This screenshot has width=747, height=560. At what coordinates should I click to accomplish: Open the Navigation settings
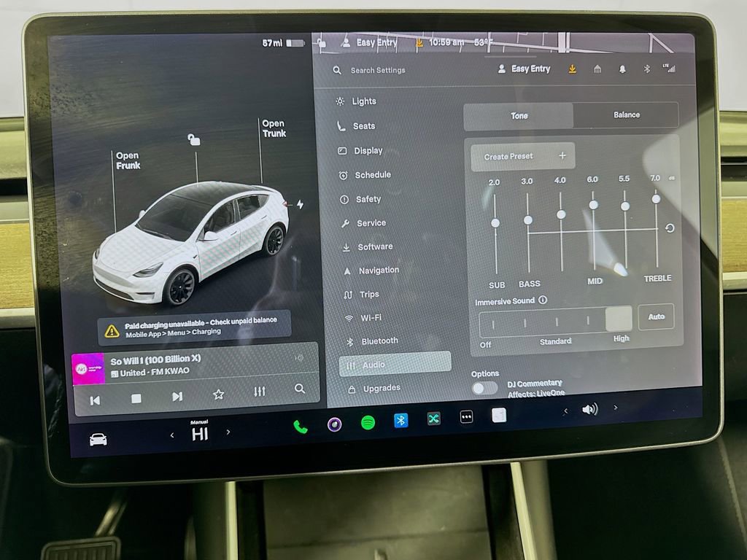click(x=379, y=270)
